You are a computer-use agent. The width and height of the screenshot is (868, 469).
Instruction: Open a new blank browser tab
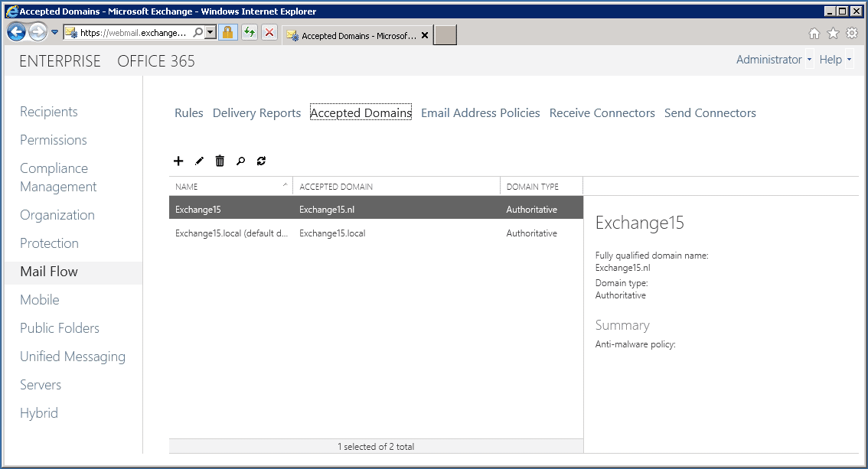click(445, 35)
